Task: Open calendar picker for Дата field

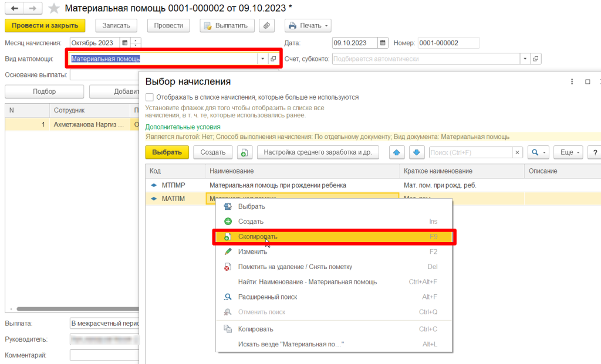Action: (383, 43)
